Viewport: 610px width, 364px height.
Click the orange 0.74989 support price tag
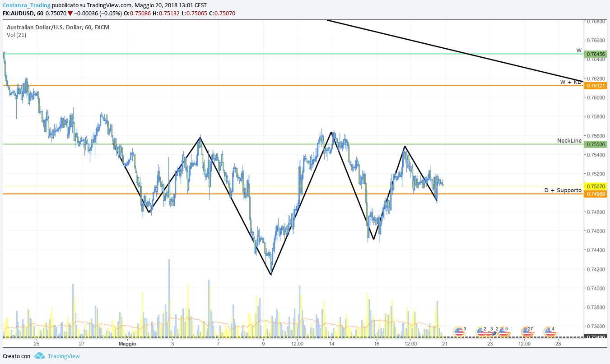pos(596,194)
